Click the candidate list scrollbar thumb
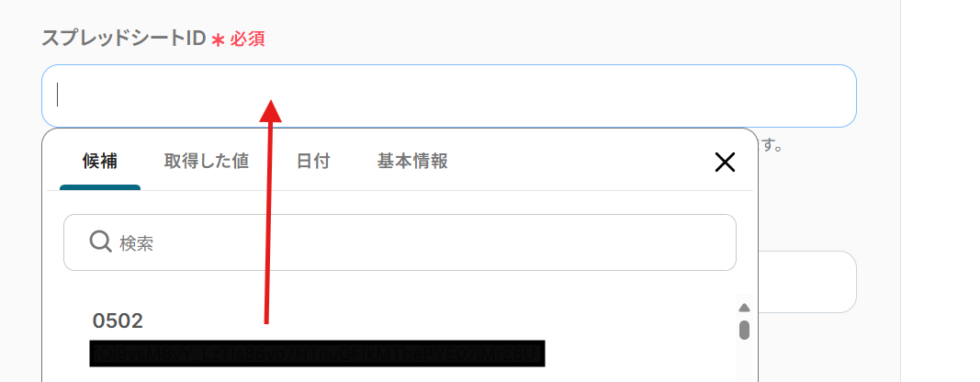 coord(744,330)
